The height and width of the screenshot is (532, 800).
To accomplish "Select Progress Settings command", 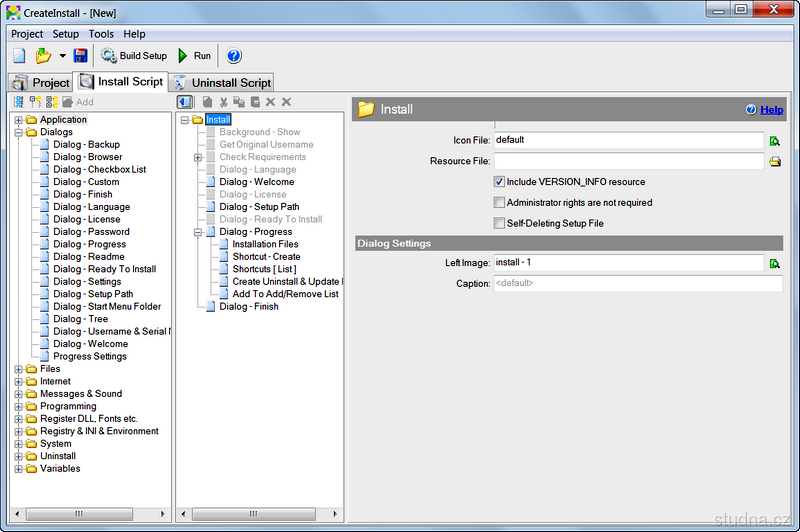I will 90,357.
